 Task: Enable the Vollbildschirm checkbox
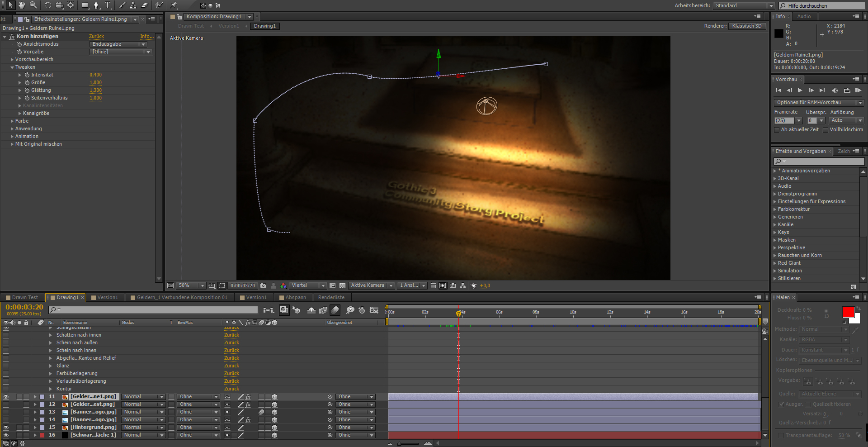(826, 130)
